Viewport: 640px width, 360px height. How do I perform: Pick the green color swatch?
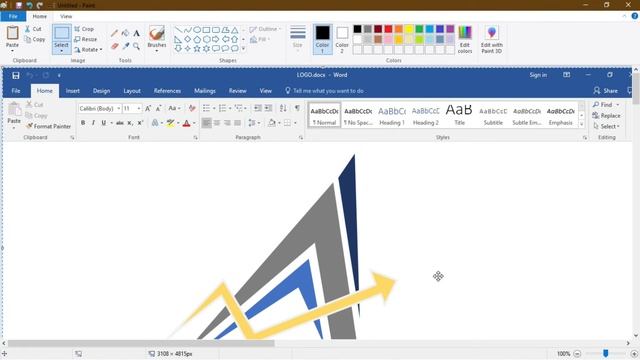pyautogui.click(x=419, y=29)
